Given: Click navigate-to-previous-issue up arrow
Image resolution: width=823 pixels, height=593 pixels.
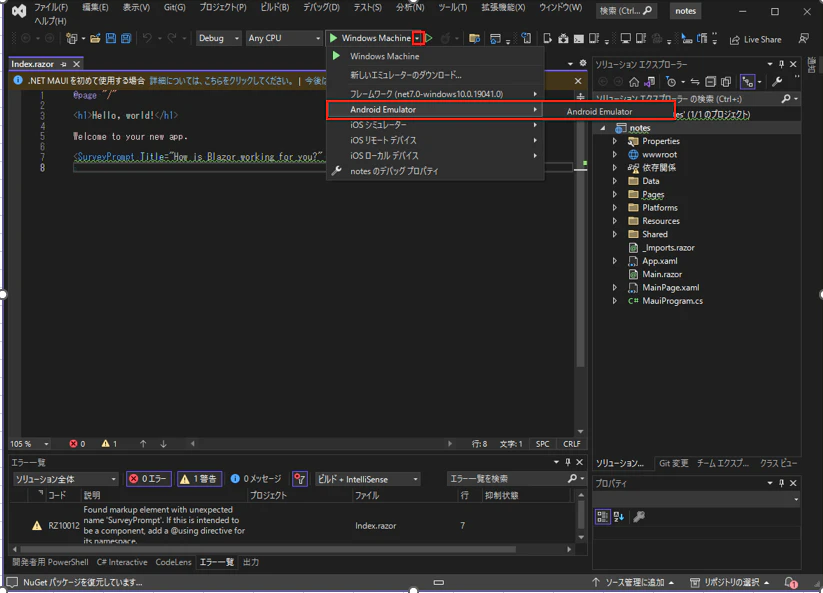Looking at the screenshot, I should click(143, 444).
